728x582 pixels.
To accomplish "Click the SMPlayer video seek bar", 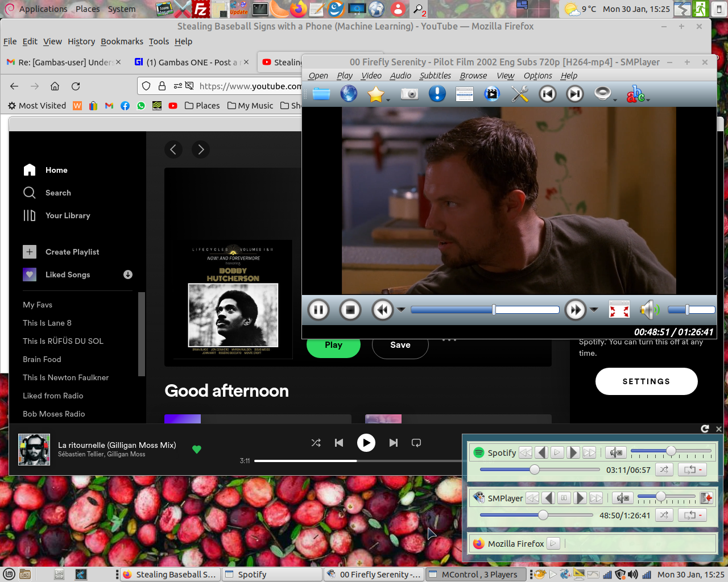I will [x=485, y=310].
